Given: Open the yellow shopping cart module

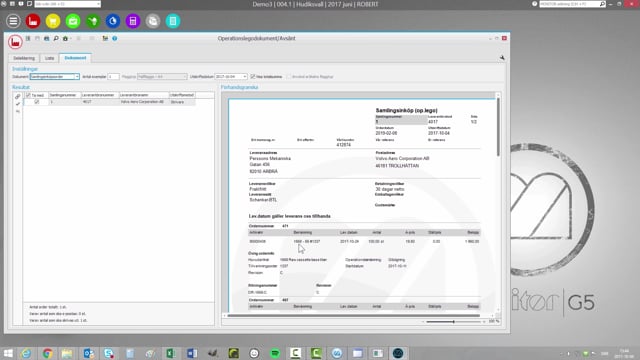Looking at the screenshot, I should pyautogui.click(x=53, y=21).
